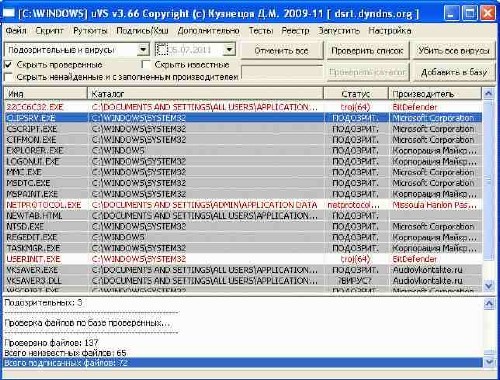Open the Скрипт menu
The image size is (500, 380).
49,31
